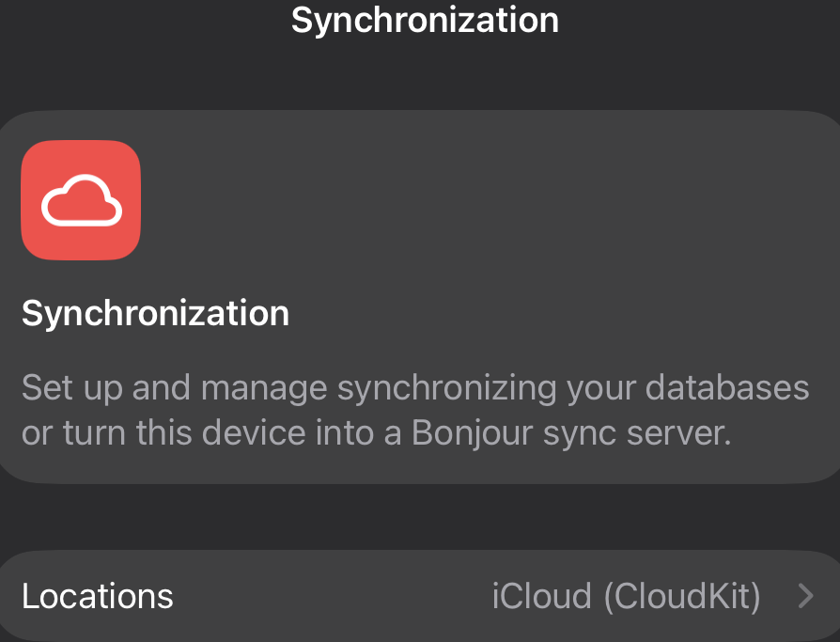Open the Locations chevron arrow
This screenshot has height=642, width=840.
pyautogui.click(x=804, y=596)
